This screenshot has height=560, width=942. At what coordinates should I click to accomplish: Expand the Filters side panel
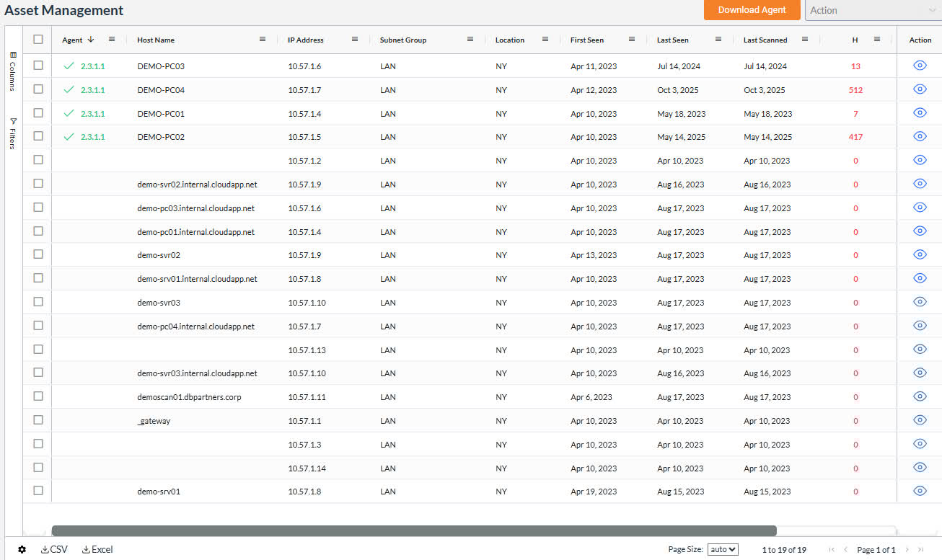pyautogui.click(x=12, y=133)
